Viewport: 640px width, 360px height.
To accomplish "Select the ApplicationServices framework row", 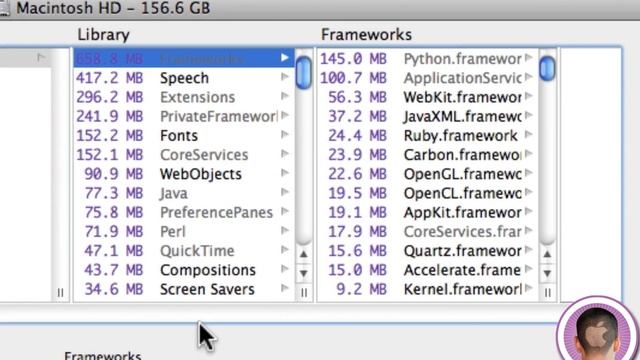I will click(428, 78).
